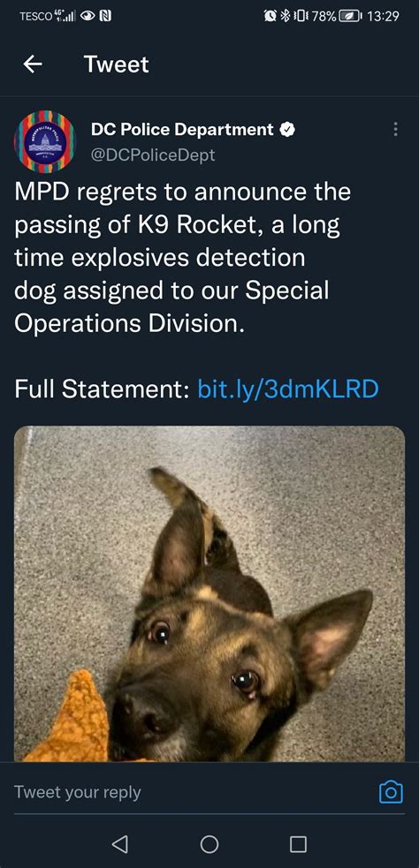Open the three-dot tweet options menu
Image resolution: width=419 pixels, height=868 pixels.
[395, 129]
